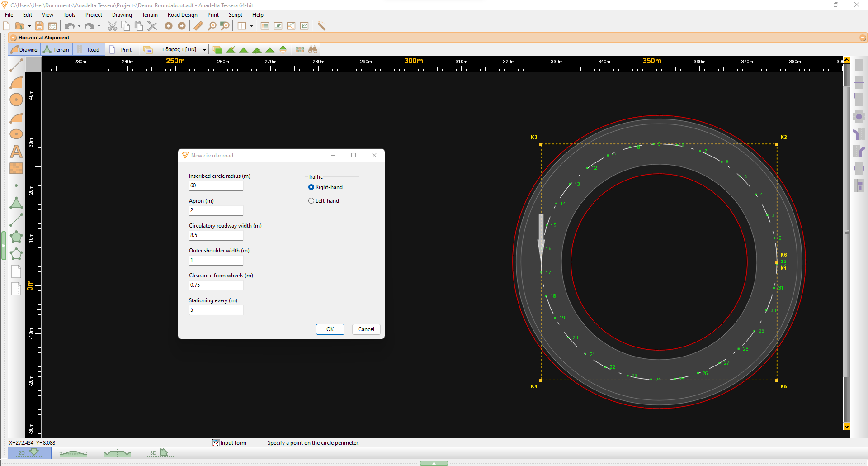Switch to the Terrain tab

coord(56,49)
